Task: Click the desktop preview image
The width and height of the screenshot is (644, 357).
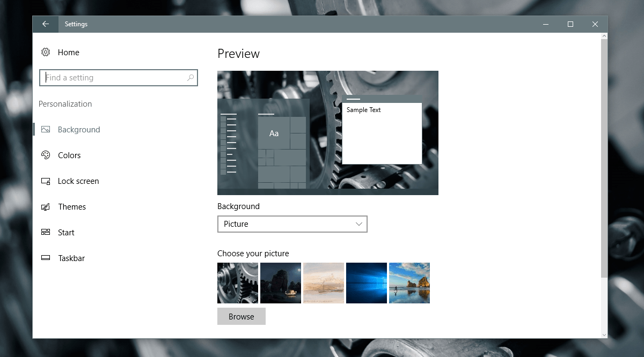Action: click(327, 132)
